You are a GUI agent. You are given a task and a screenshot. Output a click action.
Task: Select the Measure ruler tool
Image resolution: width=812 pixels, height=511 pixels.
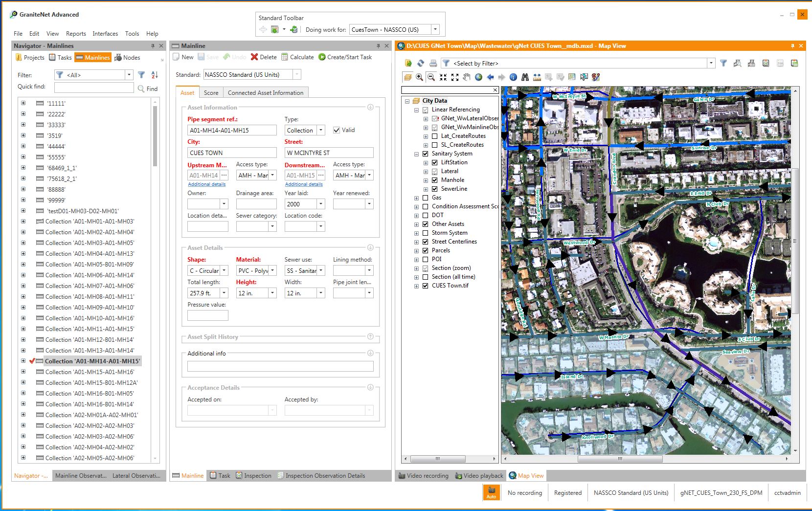point(537,77)
